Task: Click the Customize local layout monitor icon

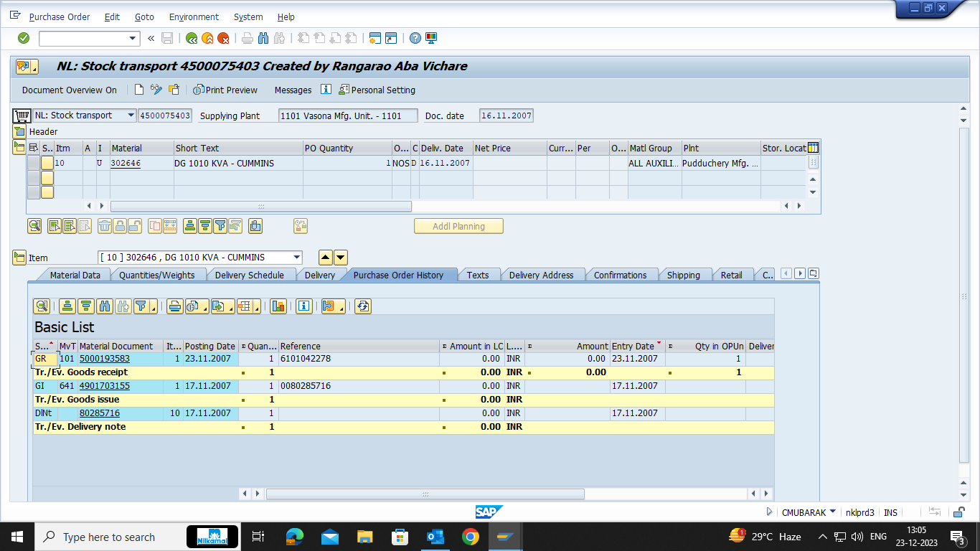Action: 430,38
